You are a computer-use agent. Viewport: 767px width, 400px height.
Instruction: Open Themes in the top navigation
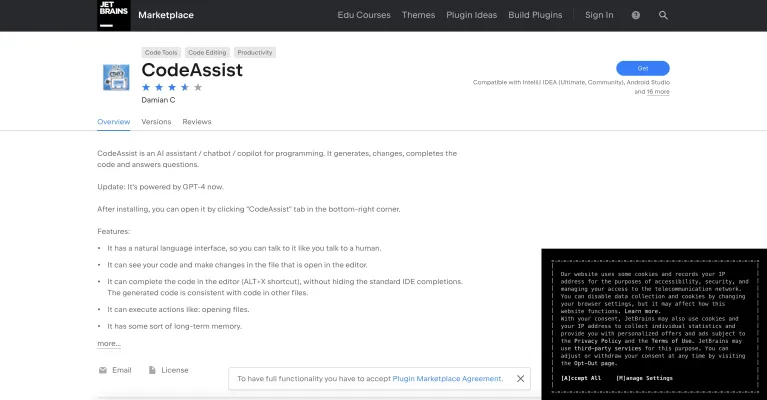point(418,15)
